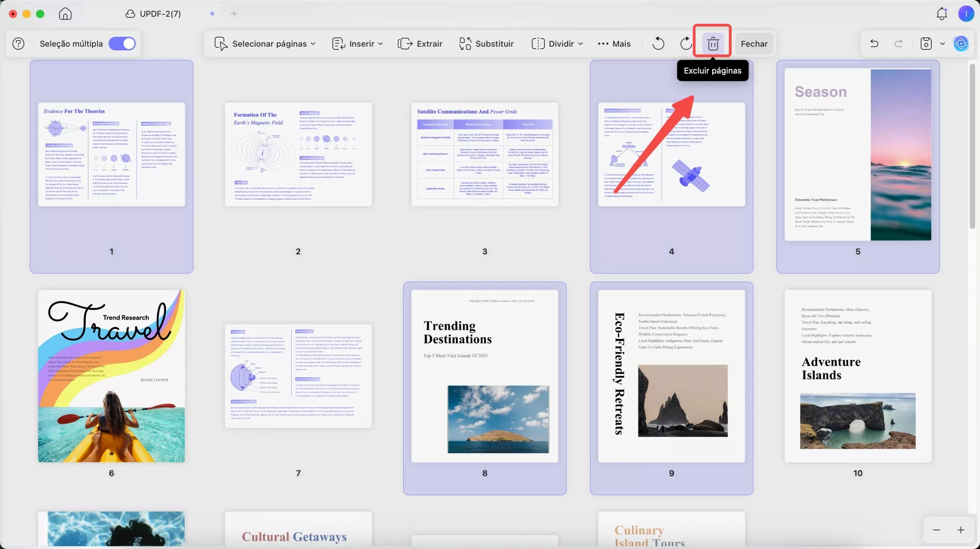Select page 10 Adventure Islands thumbnail
Viewport: 980px width, 549px height.
click(858, 376)
